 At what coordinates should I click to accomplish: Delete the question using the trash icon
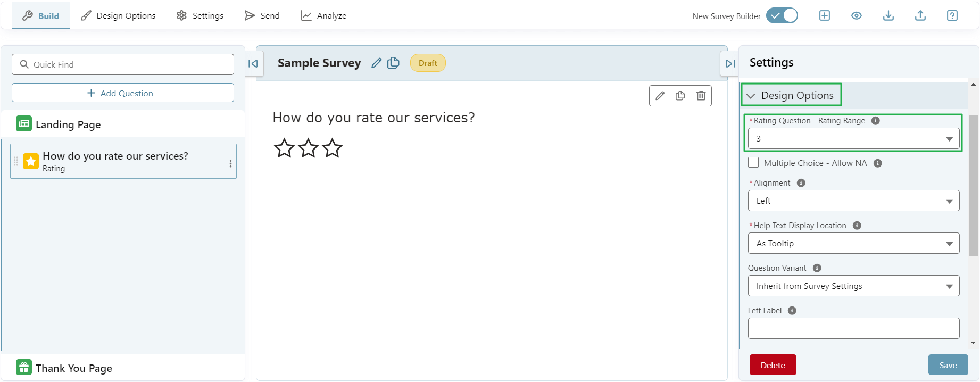[701, 96]
